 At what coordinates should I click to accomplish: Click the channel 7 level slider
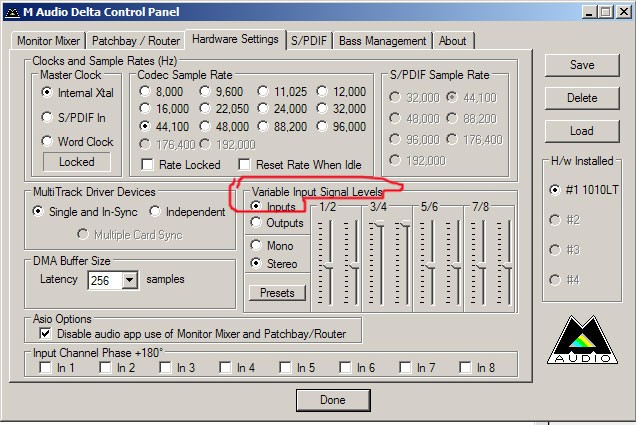pos(483,266)
